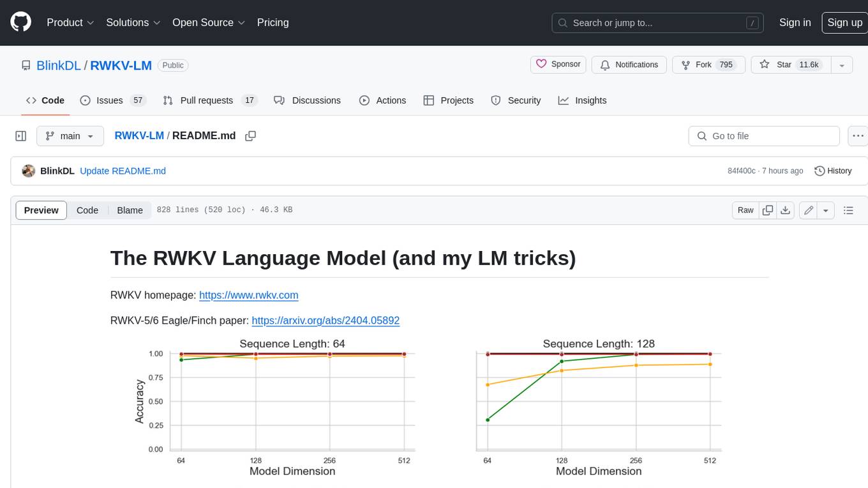Open the GitHub home logo
Viewport: 868px width, 488px height.
pos(21,22)
